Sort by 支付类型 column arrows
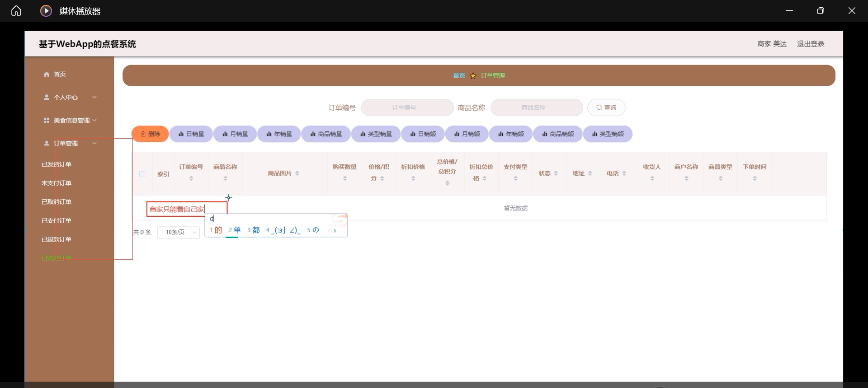Screen dimensions: 868x388 click(516, 178)
